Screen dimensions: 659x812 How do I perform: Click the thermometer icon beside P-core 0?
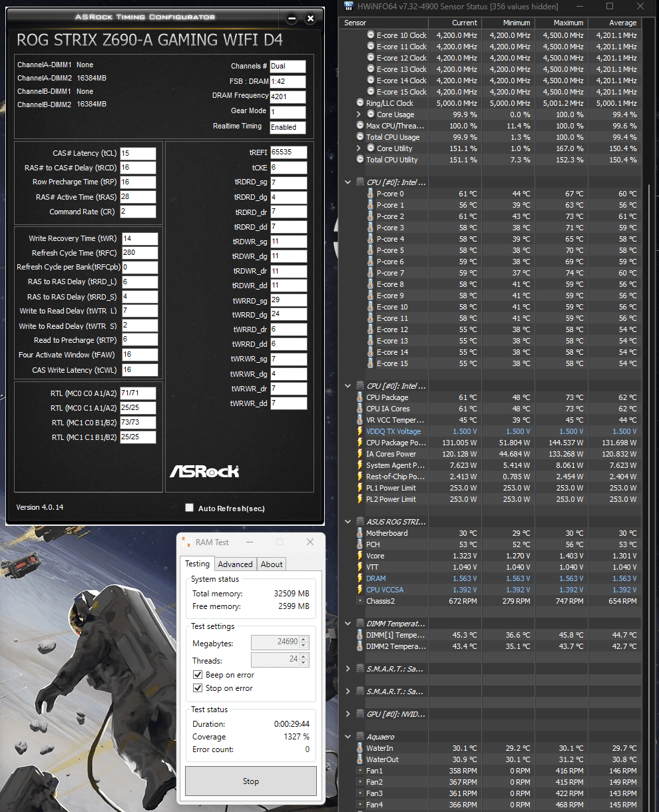pyautogui.click(x=371, y=194)
